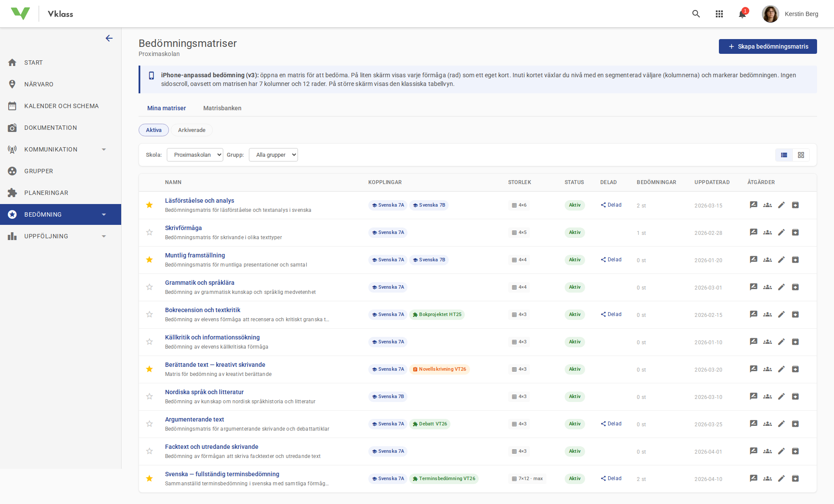Open the Grupp dropdown
The width and height of the screenshot is (834, 504).
pyautogui.click(x=273, y=155)
